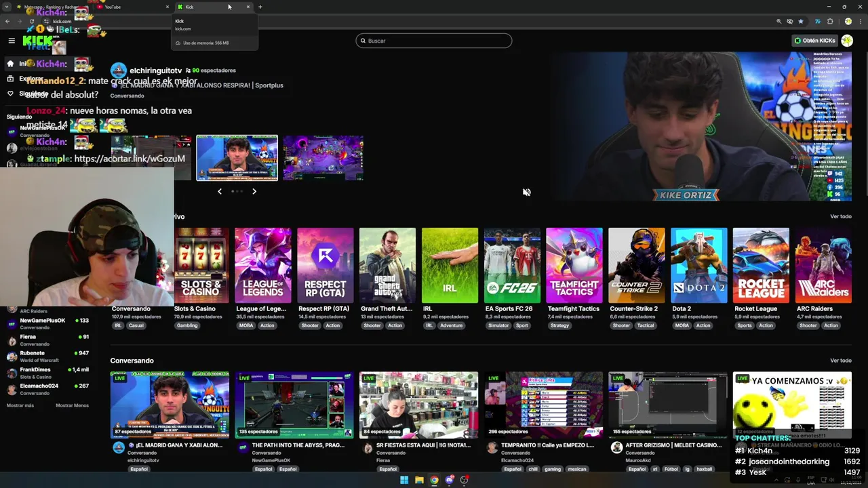Open the Grand Theft Auto category card

(x=387, y=266)
